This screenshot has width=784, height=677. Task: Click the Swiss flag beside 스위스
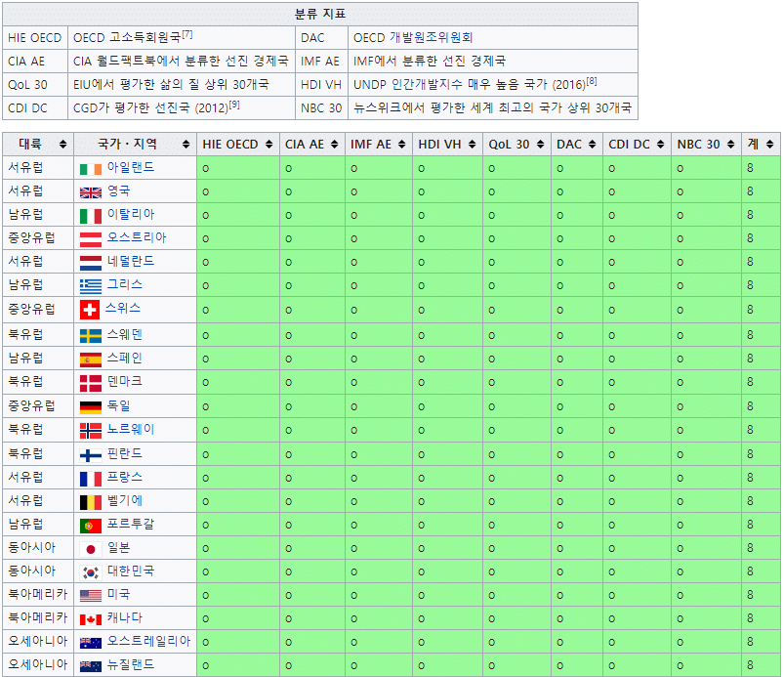pos(90,310)
